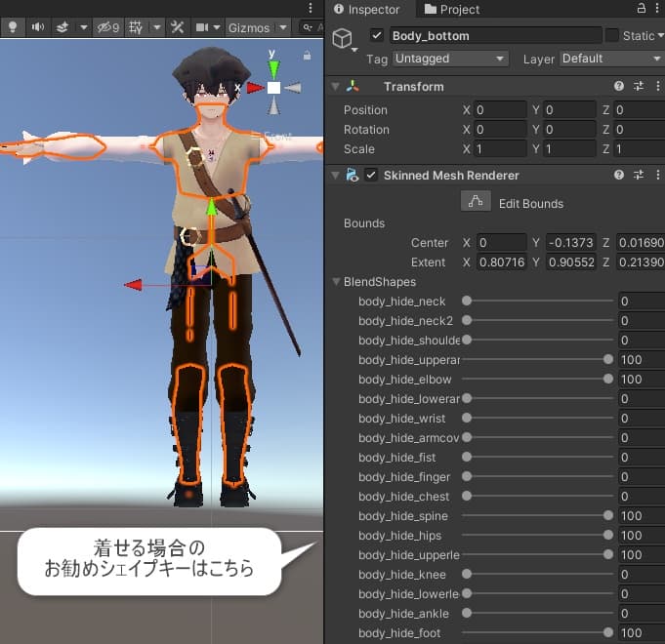This screenshot has height=644, width=665.
Task: Open the scene camera settings icon
Action: pyautogui.click(x=203, y=27)
